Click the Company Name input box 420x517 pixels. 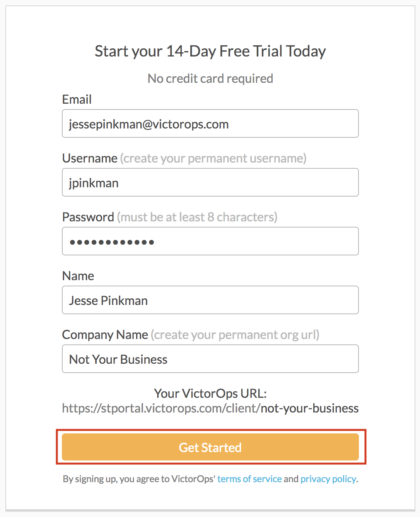pos(210,359)
